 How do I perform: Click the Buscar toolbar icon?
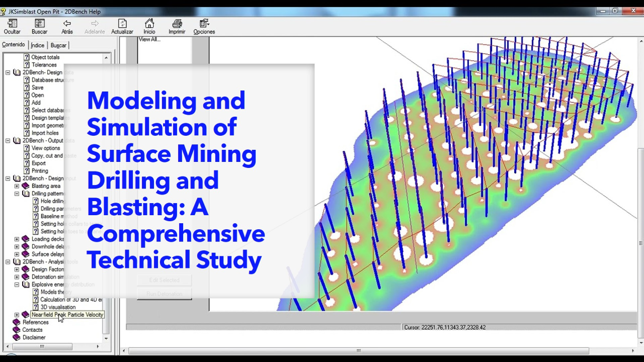39,23
